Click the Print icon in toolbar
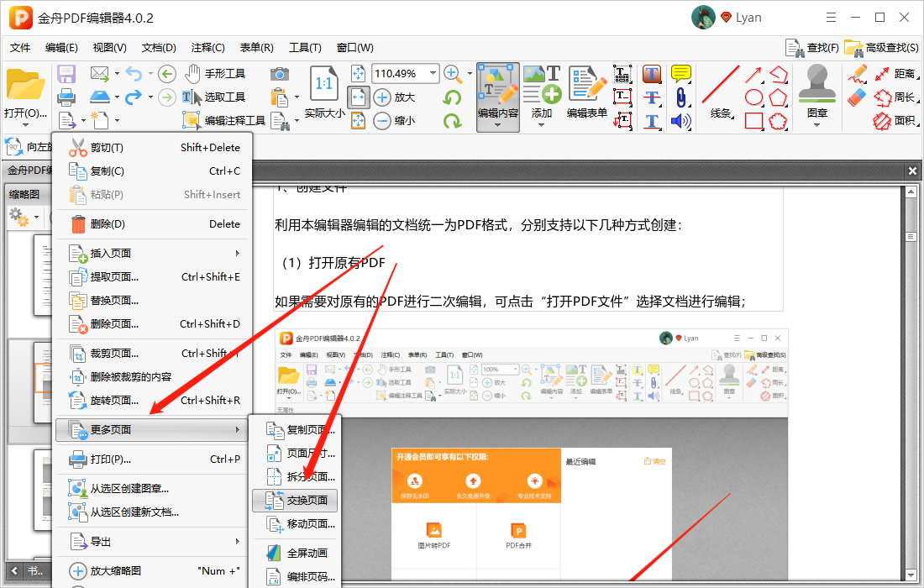The width and height of the screenshot is (924, 588). [66, 97]
